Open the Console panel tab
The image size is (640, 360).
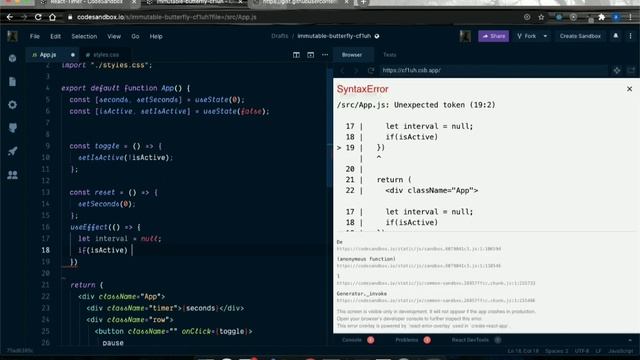[352, 340]
